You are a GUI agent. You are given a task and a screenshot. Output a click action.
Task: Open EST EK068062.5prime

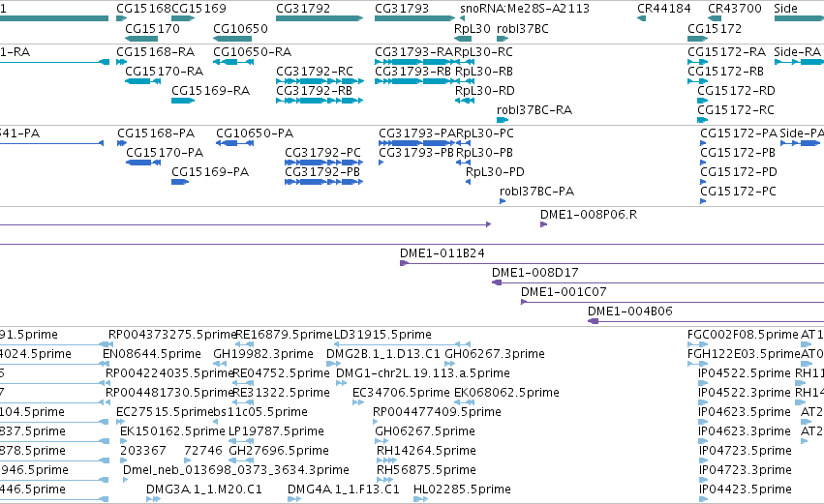[465, 402]
